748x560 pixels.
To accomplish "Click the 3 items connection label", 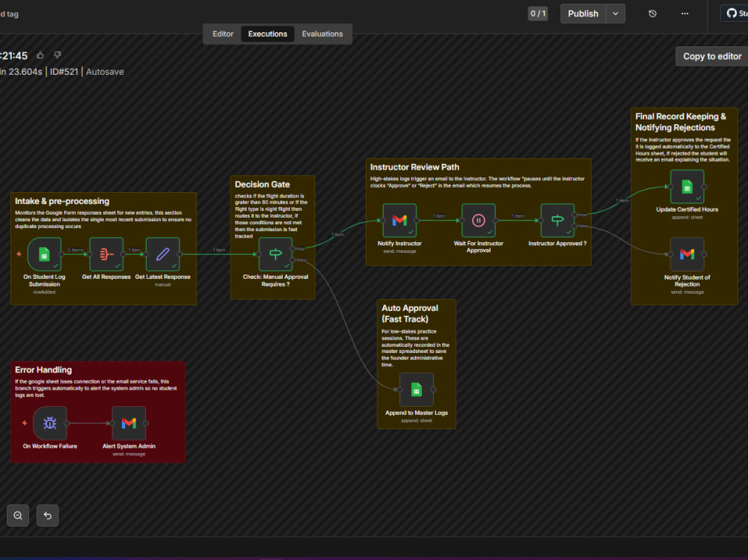I will (76, 250).
